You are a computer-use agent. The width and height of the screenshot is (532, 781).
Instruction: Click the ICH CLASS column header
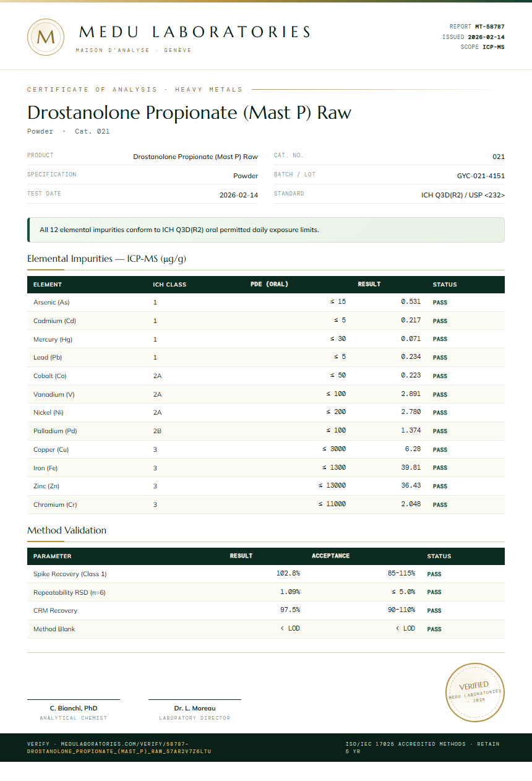(x=169, y=285)
